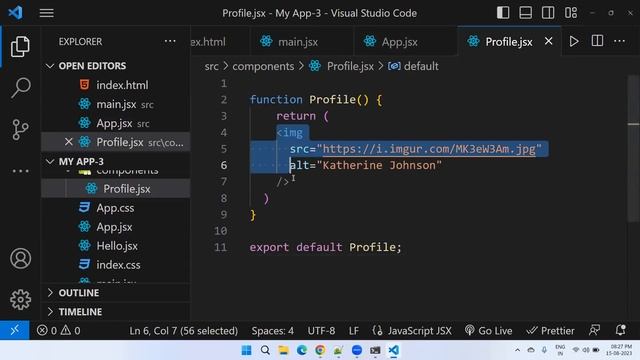Screen dimensions: 640x360
Task: Expand the Outline section
Action: tap(116, 293)
